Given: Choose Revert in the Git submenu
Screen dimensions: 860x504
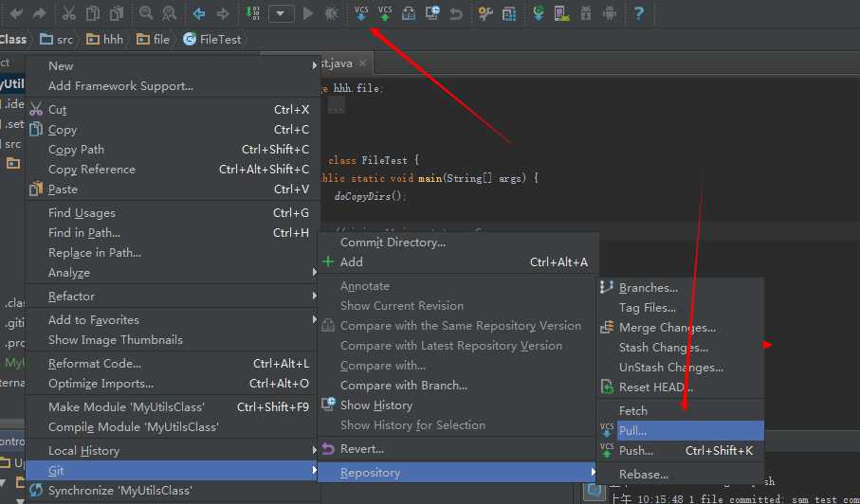Looking at the screenshot, I should (x=459, y=449).
